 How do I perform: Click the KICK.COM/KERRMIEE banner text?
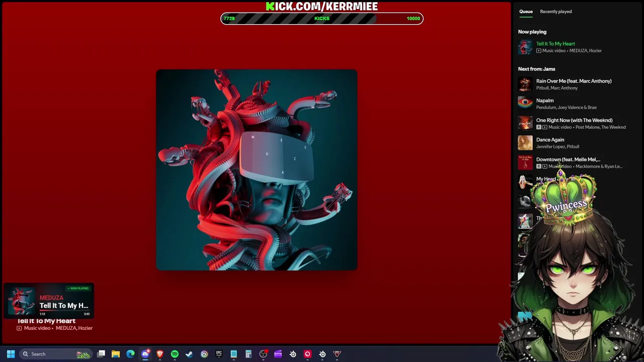322,6
